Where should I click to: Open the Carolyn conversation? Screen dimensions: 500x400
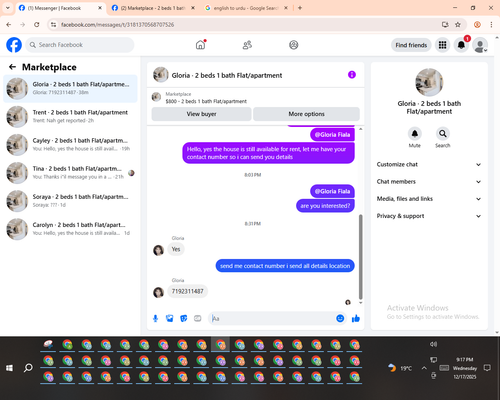pos(70,229)
